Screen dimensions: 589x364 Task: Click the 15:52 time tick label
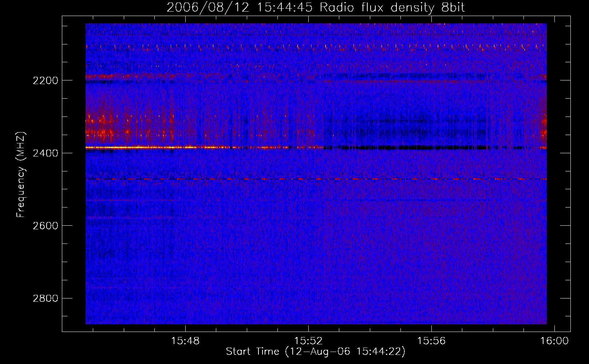point(309,341)
